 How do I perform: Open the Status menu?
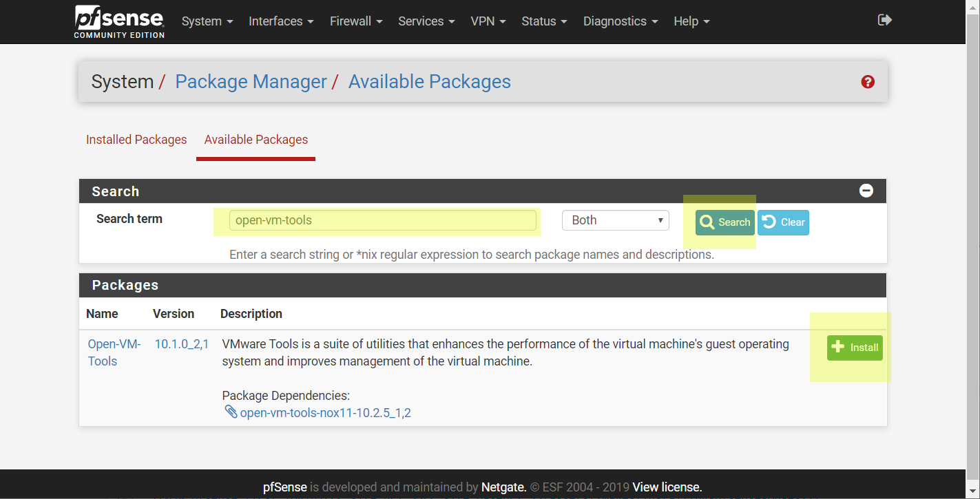click(x=544, y=21)
